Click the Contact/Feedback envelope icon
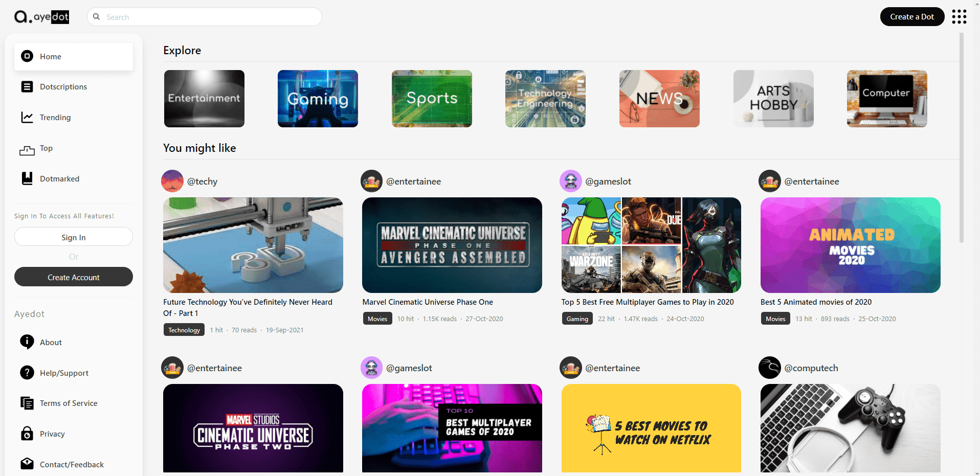 tap(27, 464)
